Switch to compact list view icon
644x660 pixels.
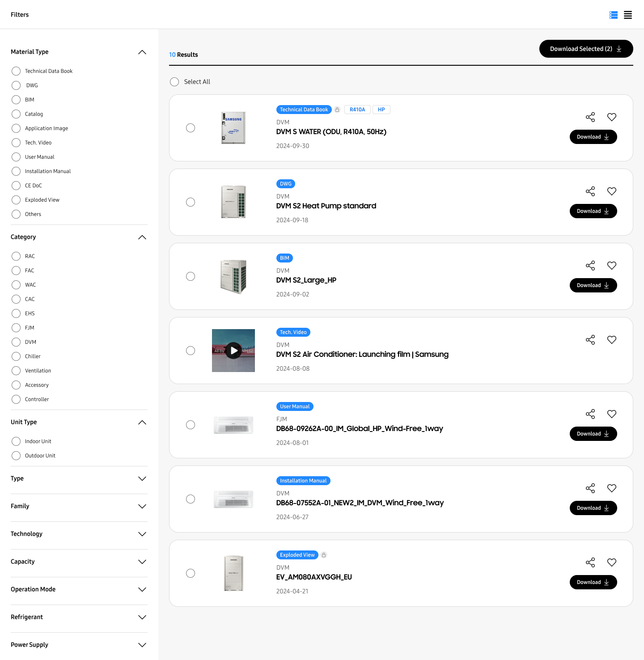(628, 15)
